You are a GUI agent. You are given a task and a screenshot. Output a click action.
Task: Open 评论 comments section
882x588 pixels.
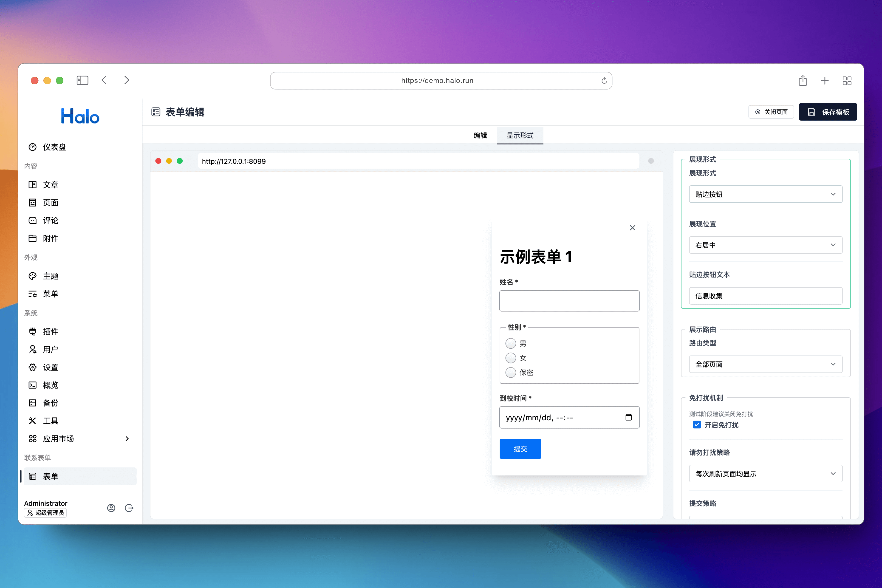80,220
